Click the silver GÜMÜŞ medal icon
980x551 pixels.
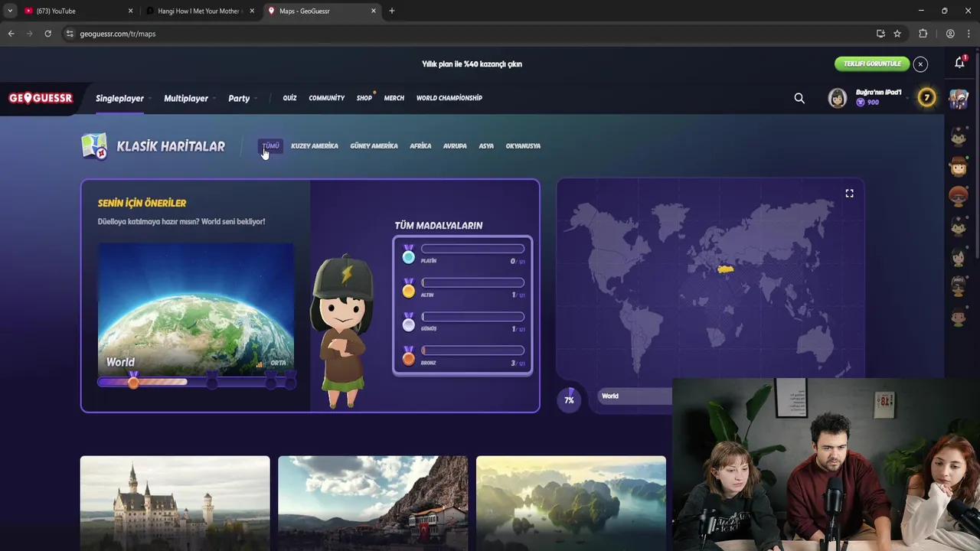[408, 322]
